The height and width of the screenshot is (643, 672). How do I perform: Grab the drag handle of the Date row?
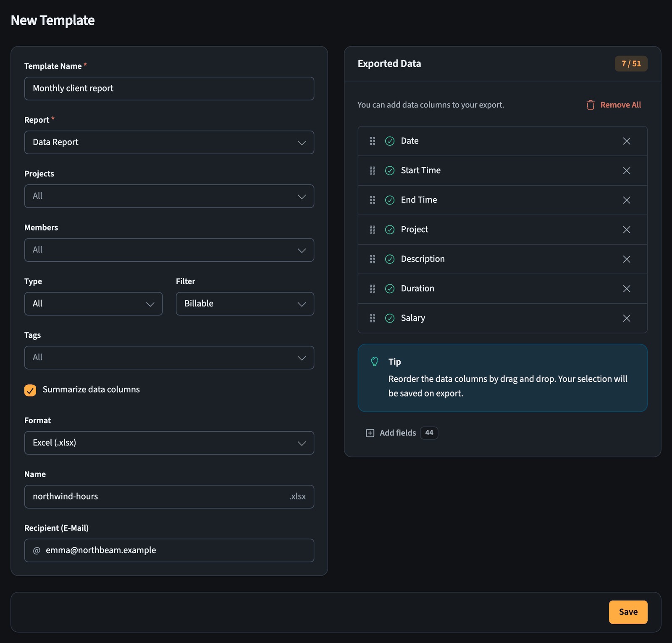coord(372,141)
